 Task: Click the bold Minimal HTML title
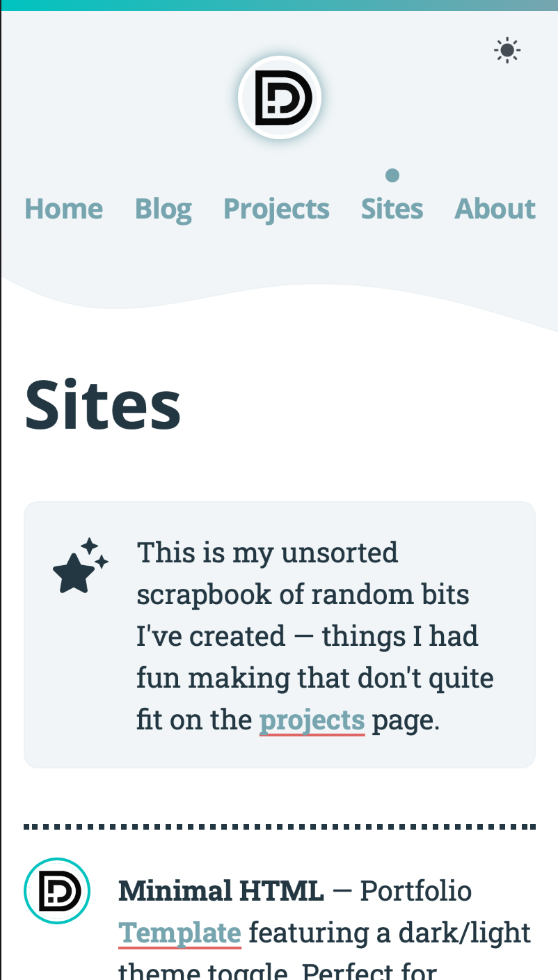221,891
